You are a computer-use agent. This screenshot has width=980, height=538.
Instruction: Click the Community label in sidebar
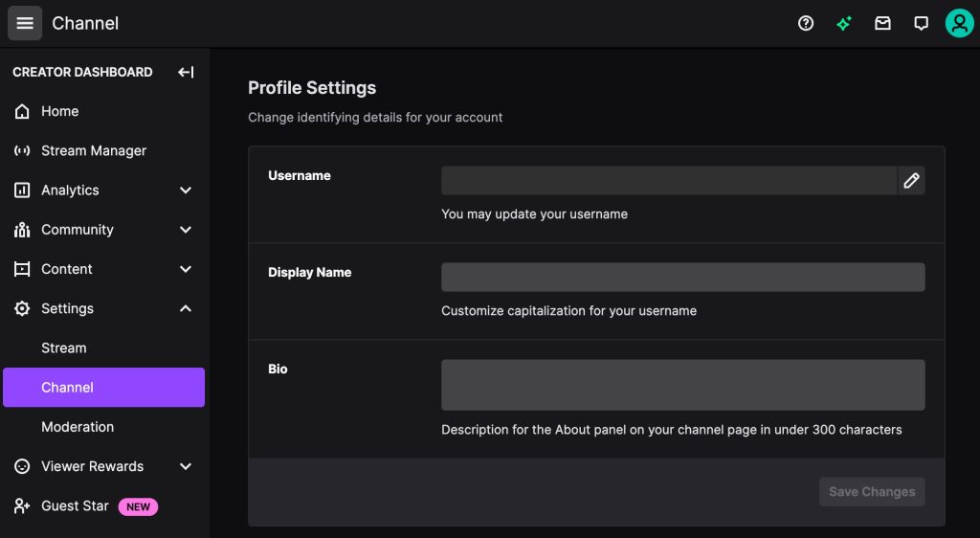pyautogui.click(x=78, y=230)
